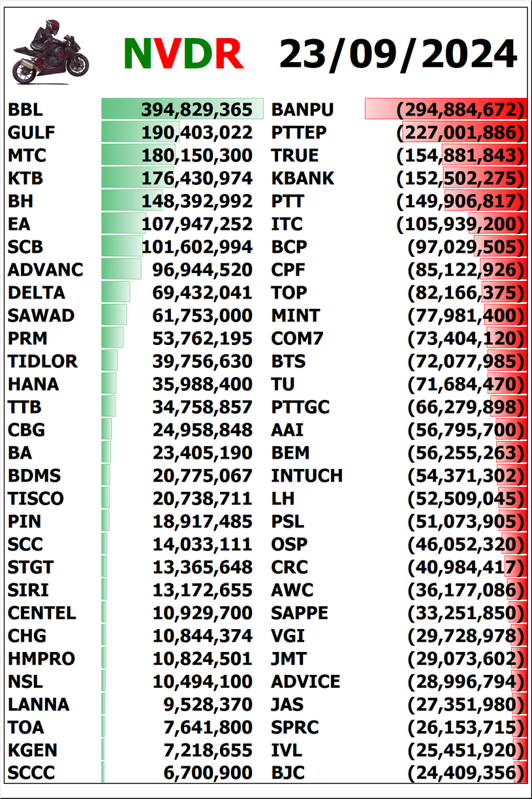This screenshot has width=532, height=799.
Task: Click the ADVANC ticker label
Action: [46, 270]
